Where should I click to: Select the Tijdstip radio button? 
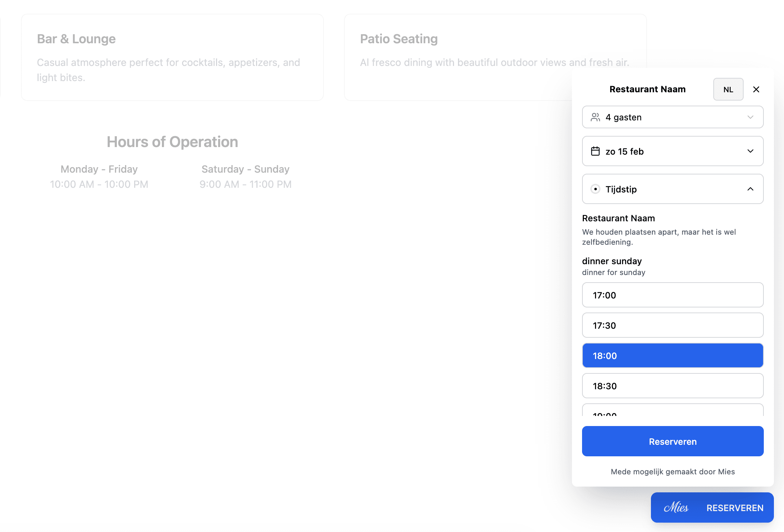tap(595, 189)
